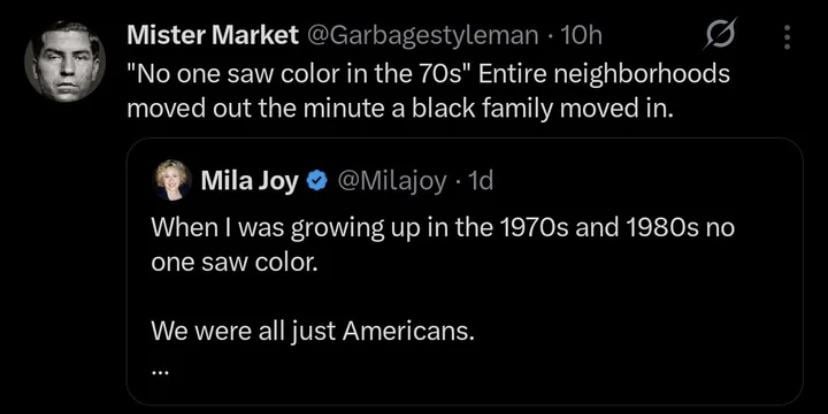Click the blue verified badge
Viewport: 828px width, 414px height.
pyautogui.click(x=315, y=182)
